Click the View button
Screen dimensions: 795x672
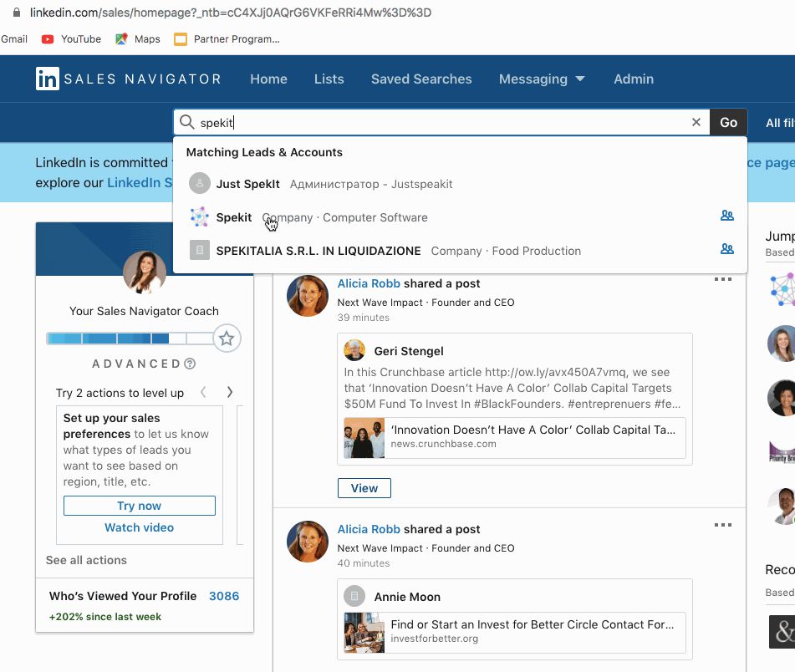click(x=364, y=487)
